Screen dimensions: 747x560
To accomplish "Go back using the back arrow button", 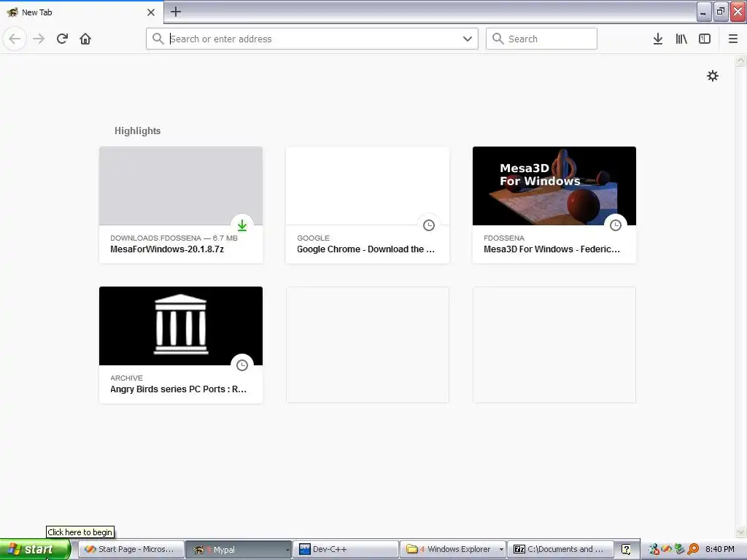I will [x=15, y=39].
